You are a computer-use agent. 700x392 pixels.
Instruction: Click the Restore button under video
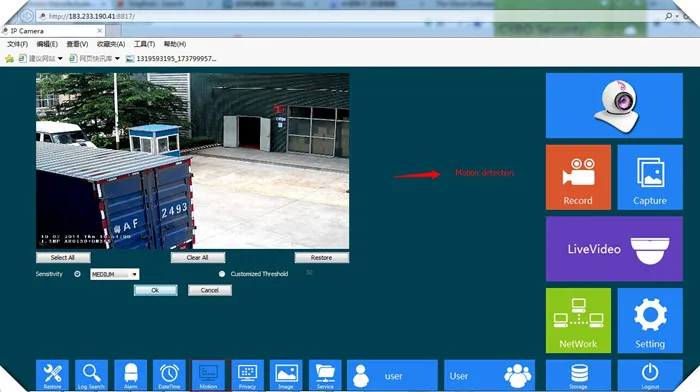[x=322, y=258]
